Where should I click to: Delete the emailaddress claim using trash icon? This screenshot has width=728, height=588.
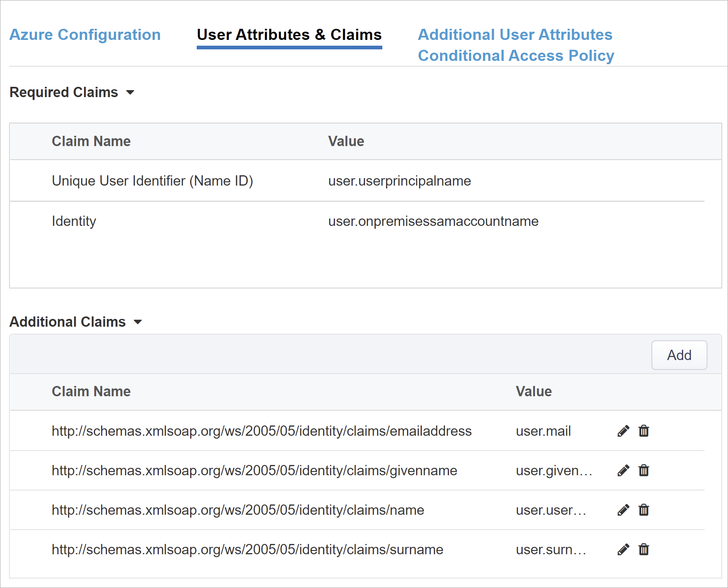click(x=644, y=431)
